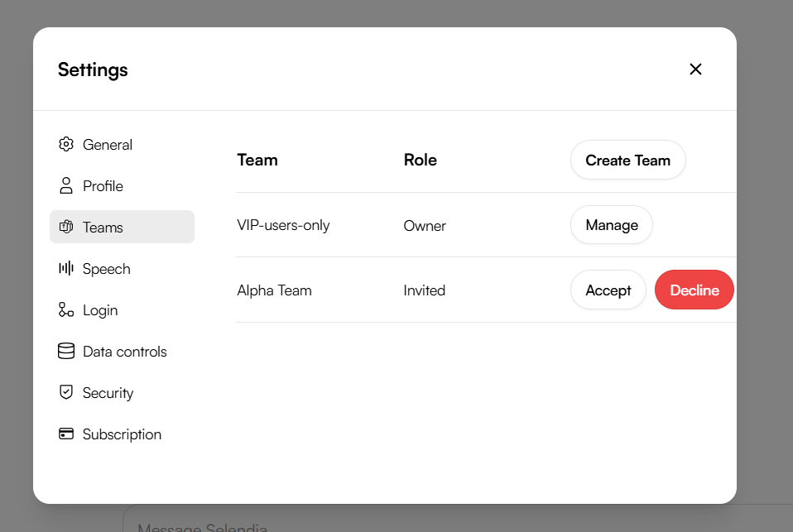
Task: Open the General settings tab label
Action: pos(108,145)
